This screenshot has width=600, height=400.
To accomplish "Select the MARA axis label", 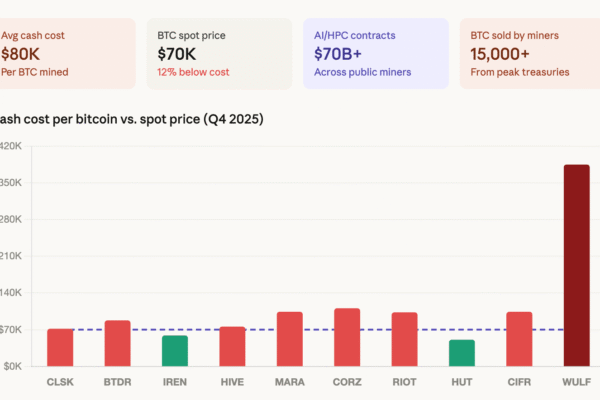I will click(x=290, y=381).
